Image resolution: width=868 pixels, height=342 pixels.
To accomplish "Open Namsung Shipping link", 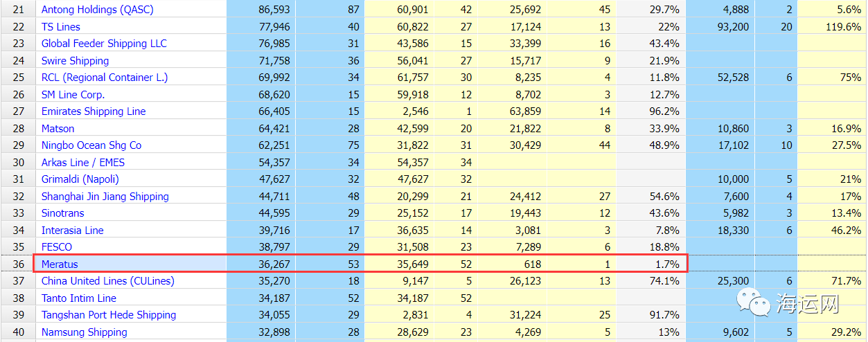I will tap(85, 332).
